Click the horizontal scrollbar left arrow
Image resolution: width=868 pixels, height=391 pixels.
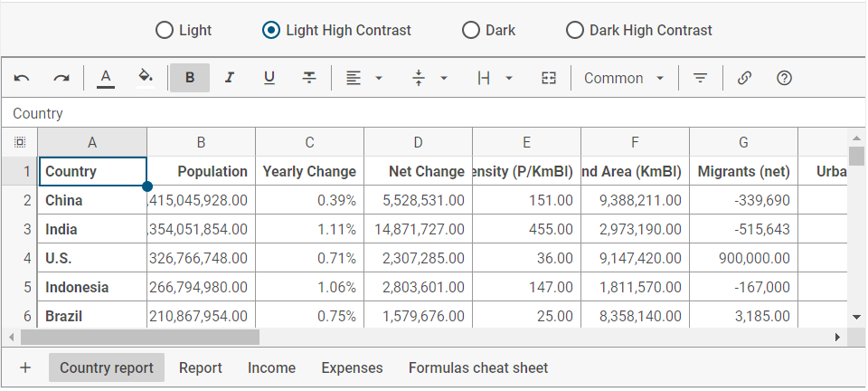click(12, 337)
